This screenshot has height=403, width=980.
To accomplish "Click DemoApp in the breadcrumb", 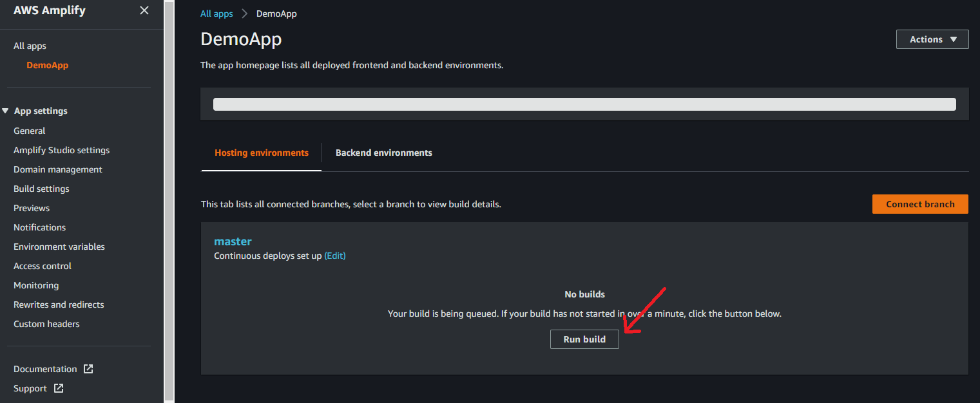I will point(276,14).
